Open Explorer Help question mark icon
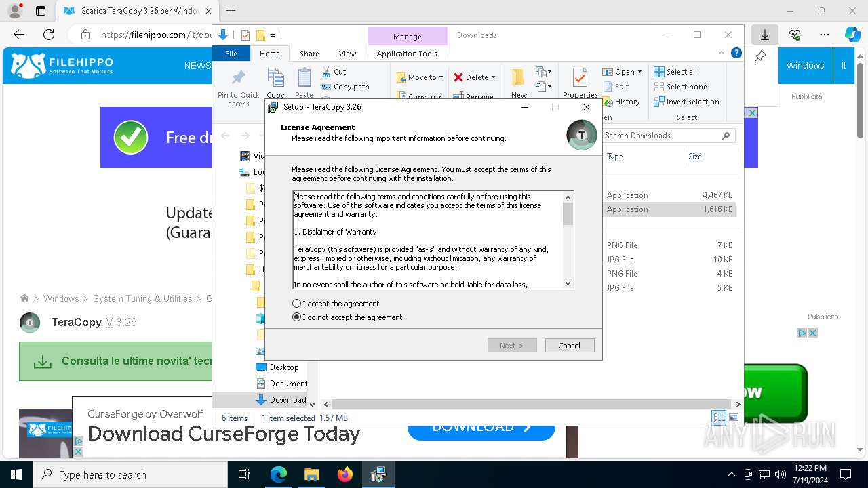The width and height of the screenshot is (868, 488). (736, 54)
